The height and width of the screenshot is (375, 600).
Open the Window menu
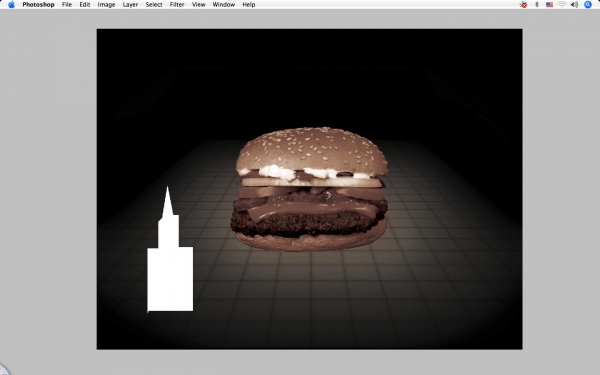point(224,5)
